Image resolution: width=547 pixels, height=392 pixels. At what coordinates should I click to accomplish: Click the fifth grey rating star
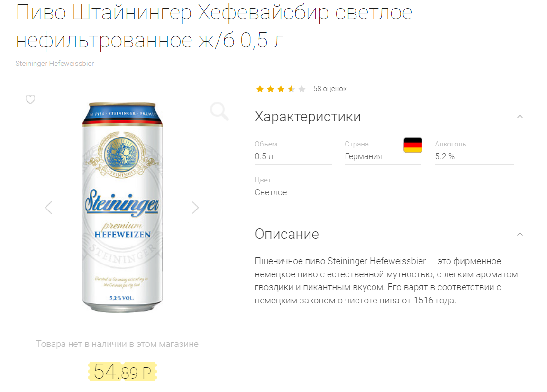coord(302,89)
